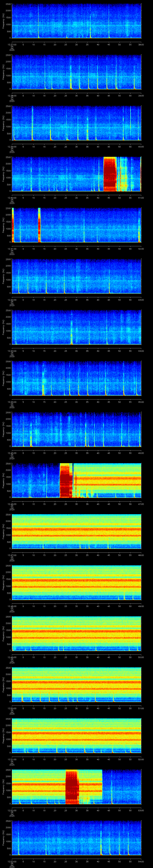
Task: Click the '47:00' end time label
Action: (141, 504)
